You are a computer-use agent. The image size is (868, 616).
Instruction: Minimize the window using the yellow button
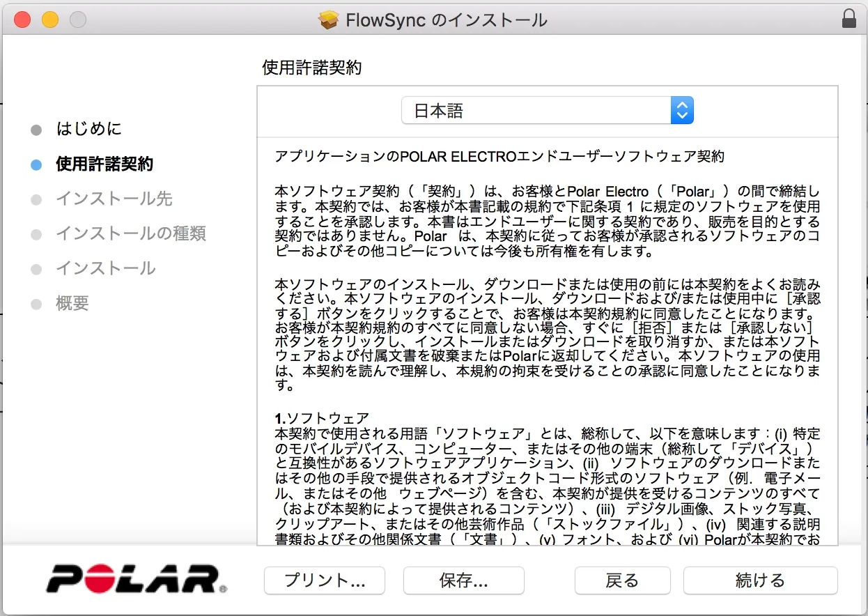pyautogui.click(x=50, y=20)
